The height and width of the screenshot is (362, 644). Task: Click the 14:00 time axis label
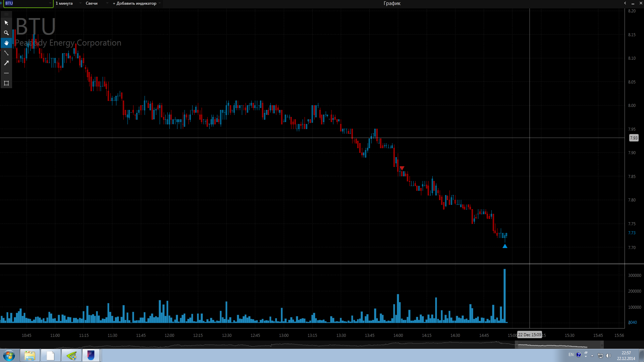(398, 336)
